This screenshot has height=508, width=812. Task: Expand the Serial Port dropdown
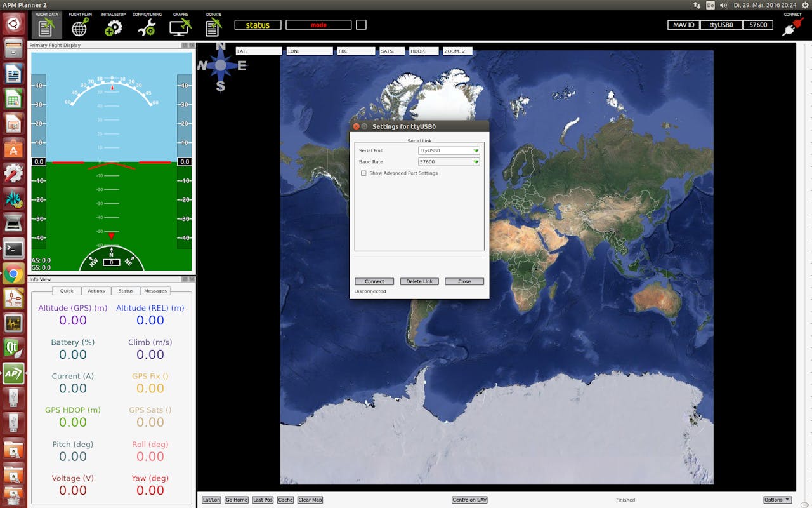tap(476, 151)
